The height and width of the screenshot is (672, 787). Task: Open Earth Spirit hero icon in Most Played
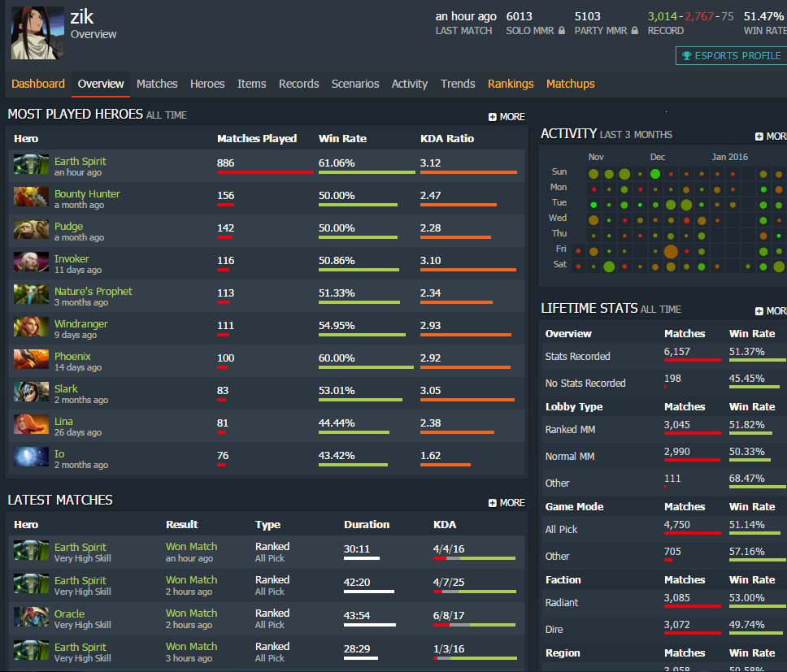click(x=31, y=164)
